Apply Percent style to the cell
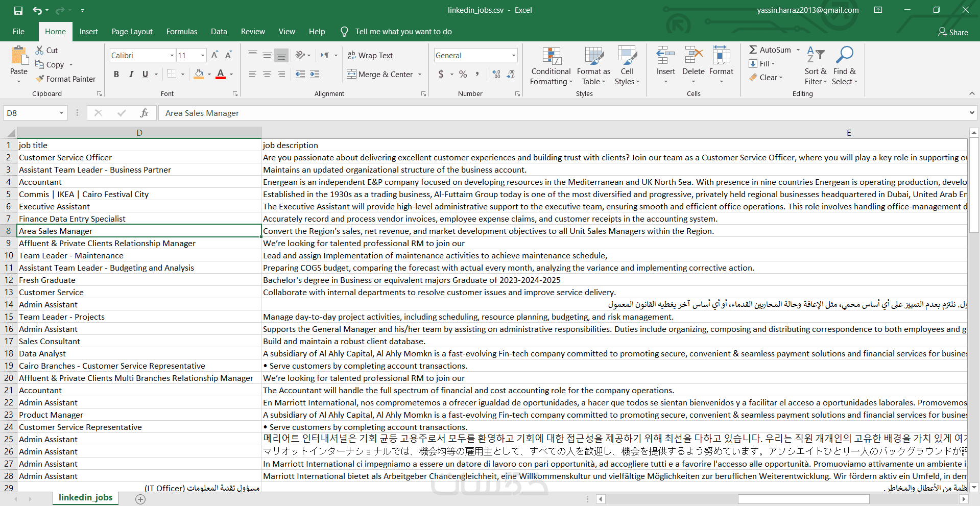980x506 pixels. point(463,74)
